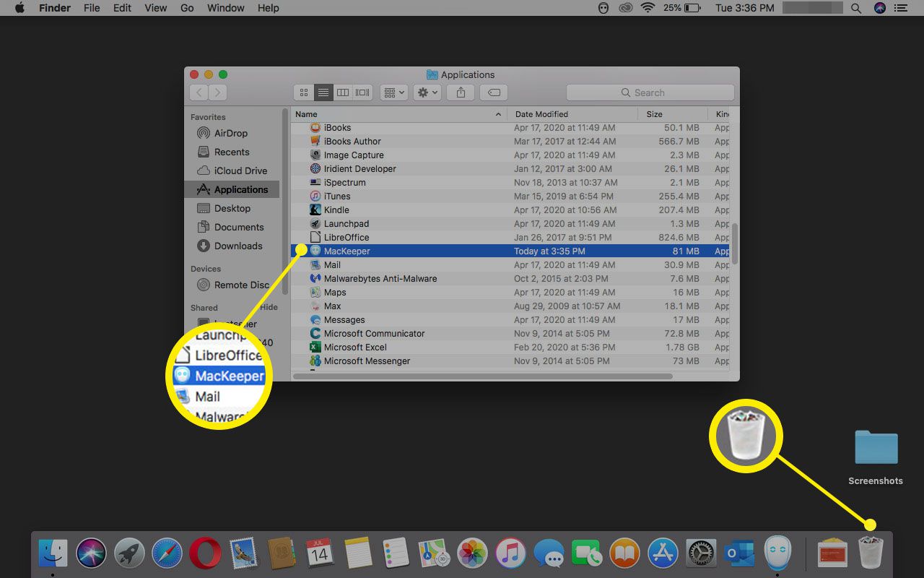Viewport: 924px width, 578px height.
Task: Open the Notes app in Dock
Action: [357, 553]
